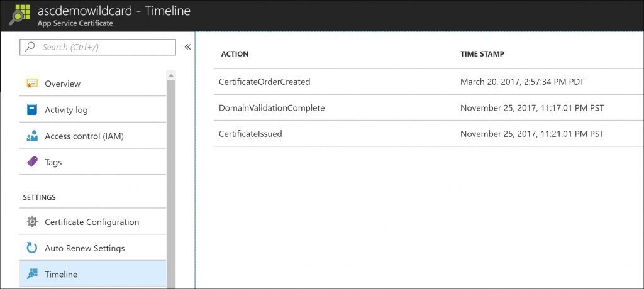Collapse the sidebar with double chevron
Image resolution: width=644 pixels, height=289 pixels.
(187, 47)
